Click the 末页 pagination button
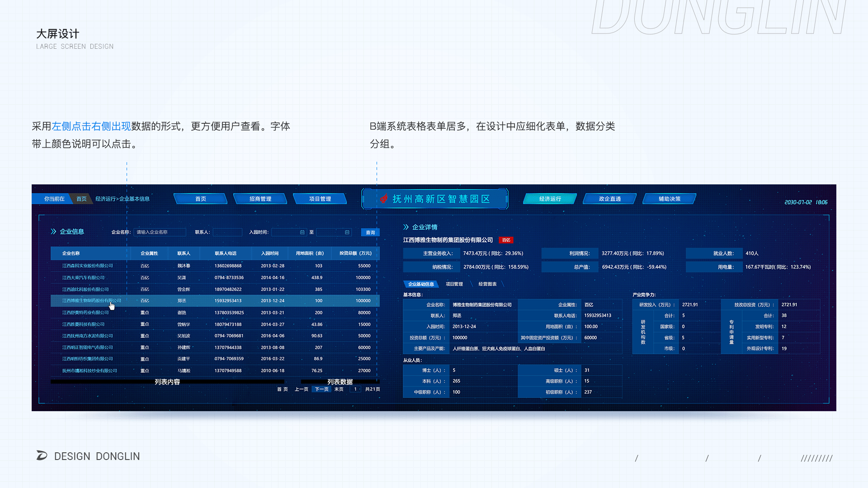 [339, 389]
